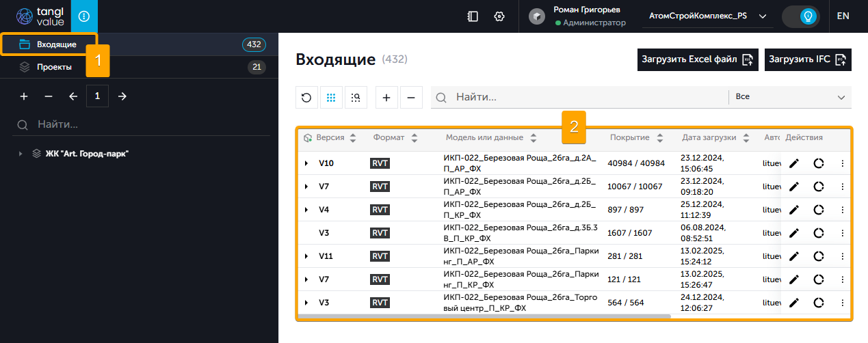The height and width of the screenshot is (343, 868).
Task: Click circular reload icon in V7 АР row
Action: coord(818,187)
